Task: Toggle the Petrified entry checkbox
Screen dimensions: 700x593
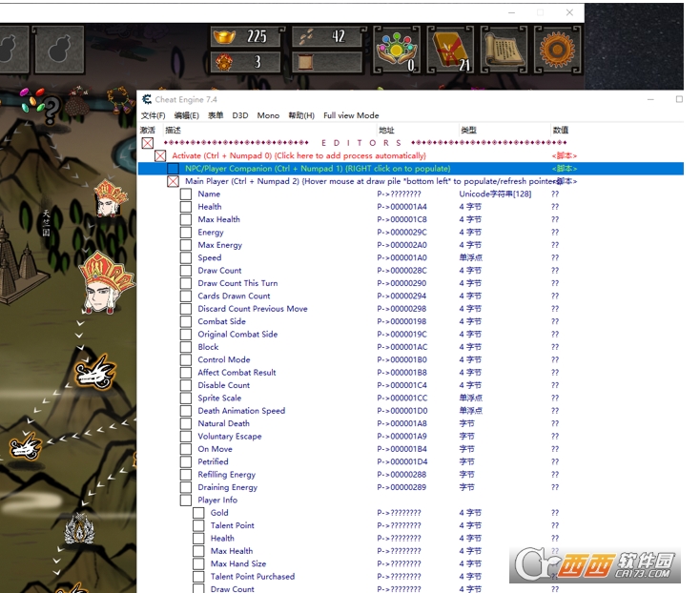Action: coord(186,461)
